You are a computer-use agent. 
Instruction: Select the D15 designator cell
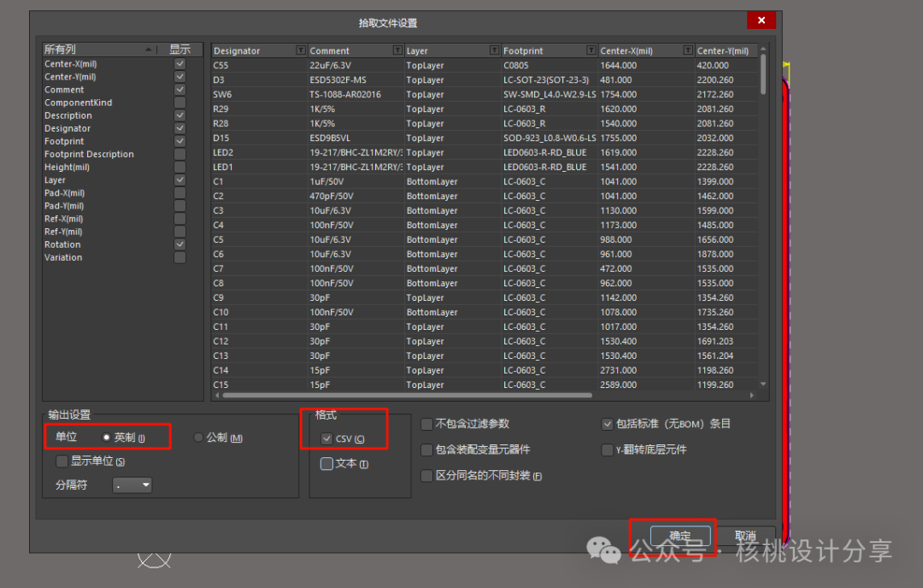coord(260,138)
